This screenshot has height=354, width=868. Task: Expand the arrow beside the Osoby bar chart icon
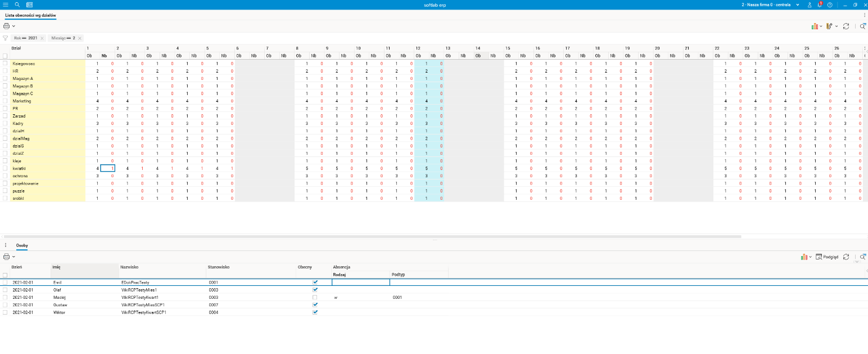point(811,257)
